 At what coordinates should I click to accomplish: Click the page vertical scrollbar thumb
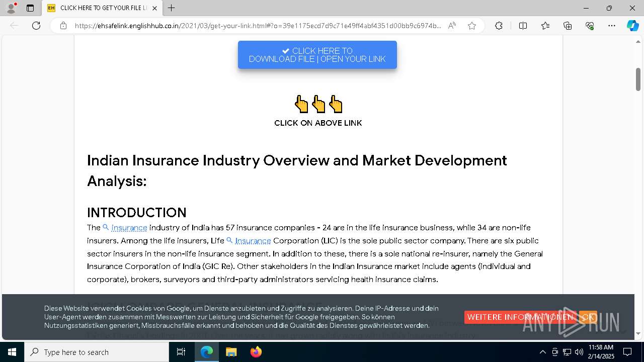click(638, 79)
